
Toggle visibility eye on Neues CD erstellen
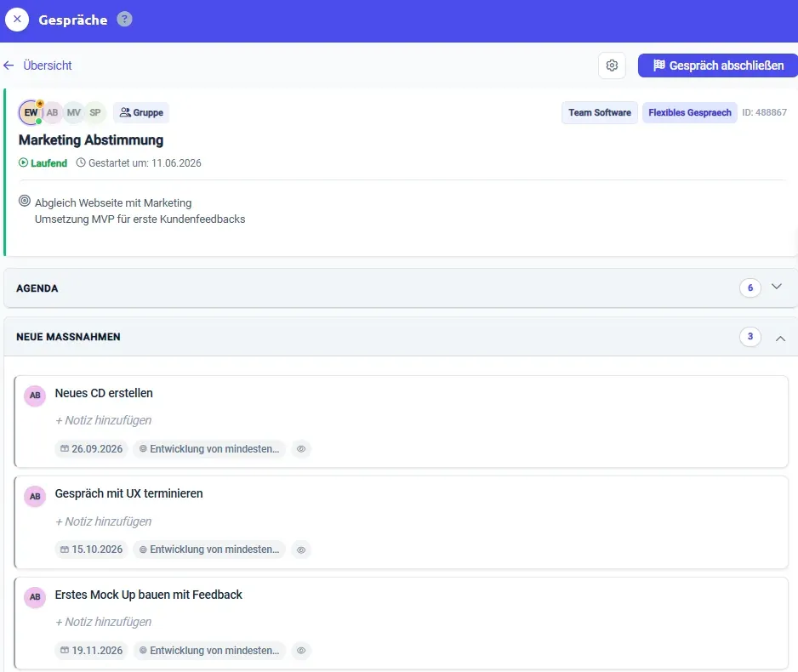tap(301, 448)
